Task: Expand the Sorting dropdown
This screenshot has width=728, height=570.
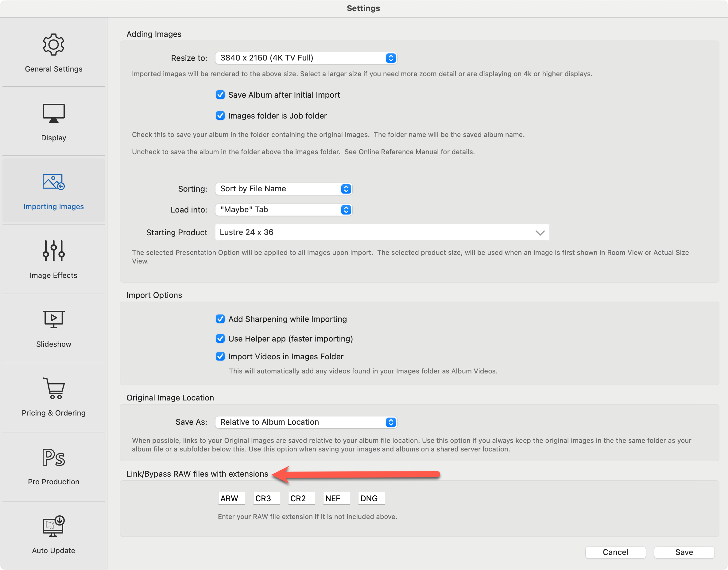Action: [x=284, y=189]
